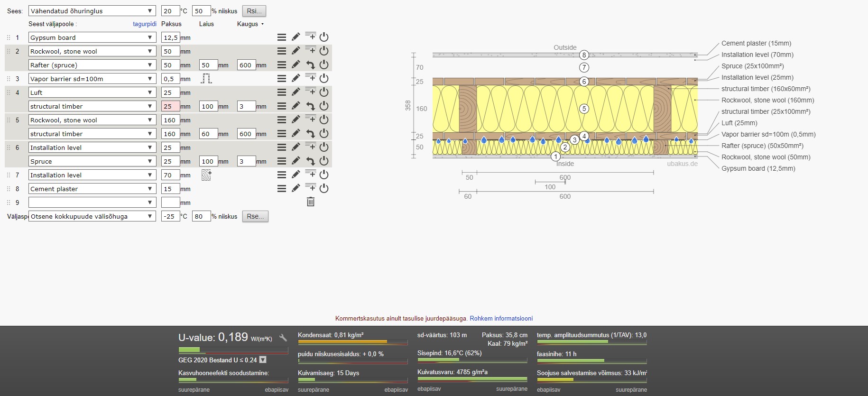Click the wrench icon next to U-value
The image size is (868, 396).
tap(283, 338)
